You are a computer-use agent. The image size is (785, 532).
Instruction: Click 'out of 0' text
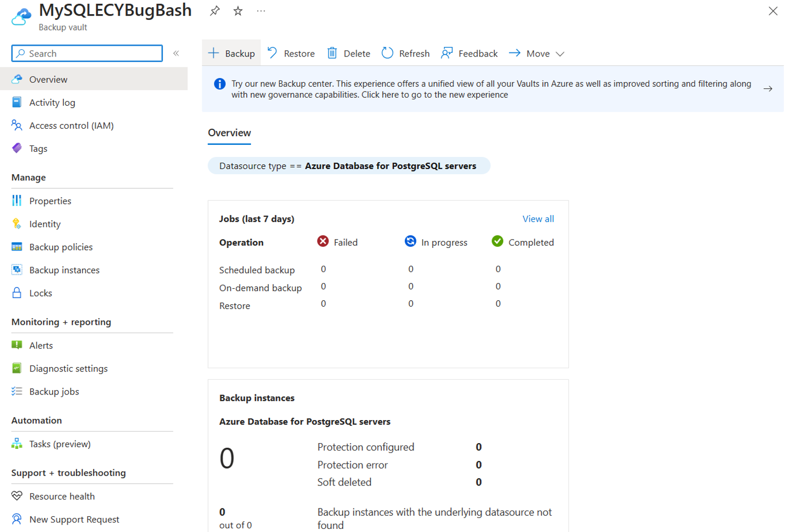point(235,525)
